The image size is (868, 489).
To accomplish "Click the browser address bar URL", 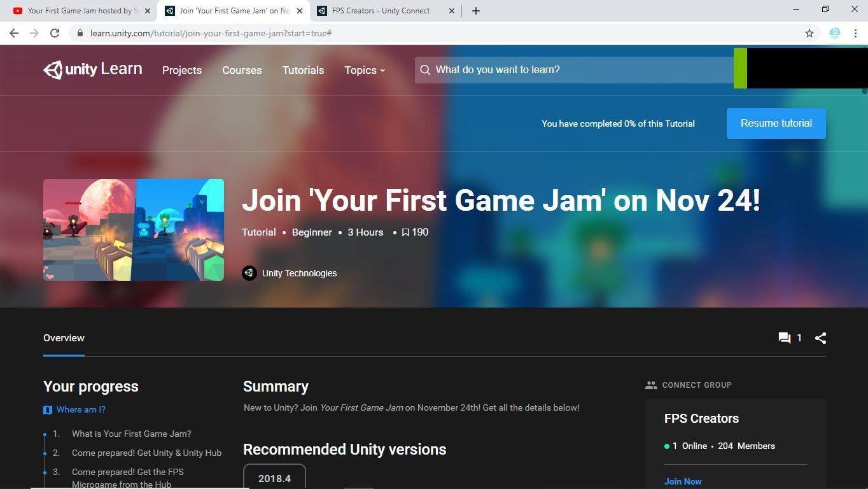I will click(211, 33).
